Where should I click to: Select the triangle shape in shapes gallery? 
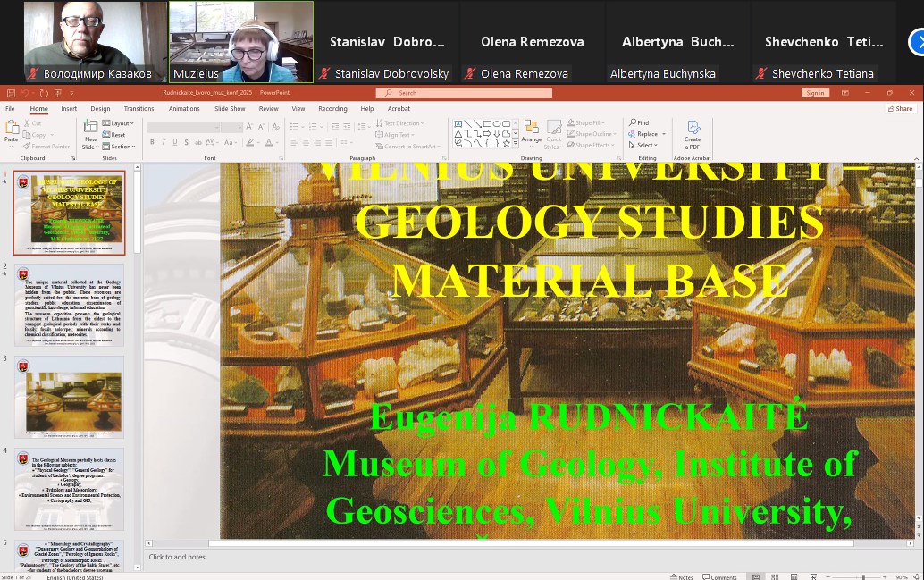[458, 134]
